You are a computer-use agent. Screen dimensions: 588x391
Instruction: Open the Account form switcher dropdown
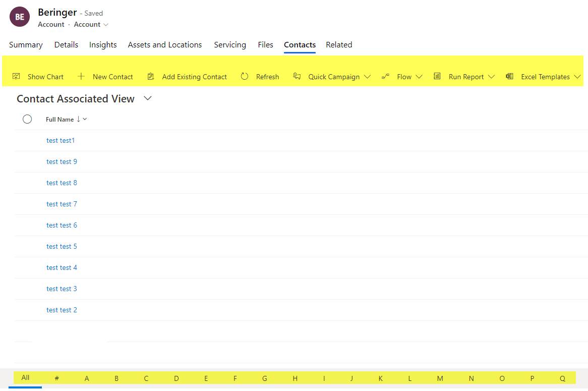[x=106, y=24]
